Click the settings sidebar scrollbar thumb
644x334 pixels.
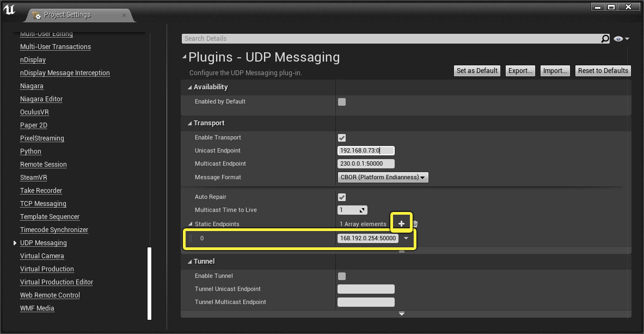(150, 283)
